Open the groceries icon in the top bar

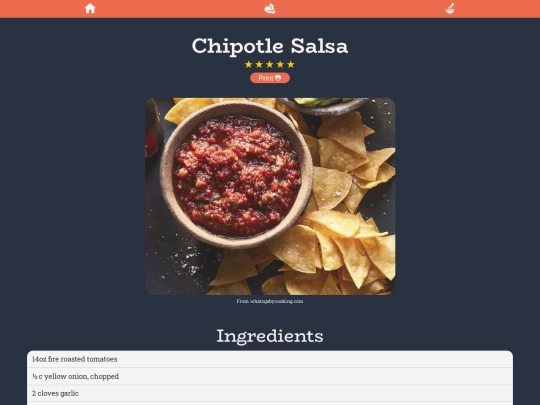click(x=270, y=9)
